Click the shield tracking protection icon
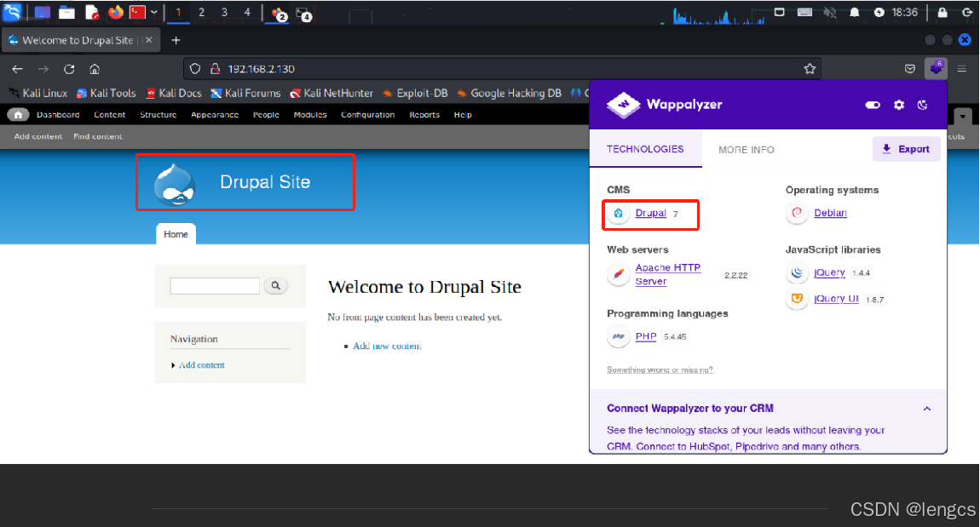Viewport: 980px width, 527px height. [x=195, y=69]
